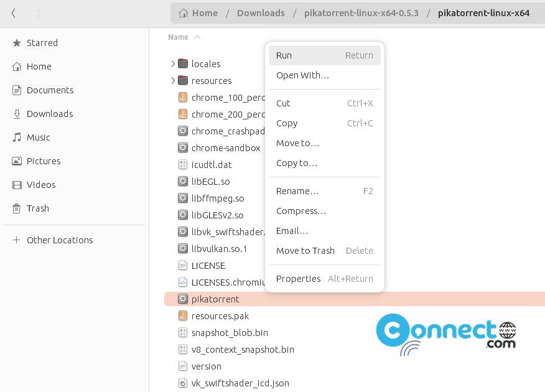
Task: Click the Home icon in the path bar
Action: point(183,13)
